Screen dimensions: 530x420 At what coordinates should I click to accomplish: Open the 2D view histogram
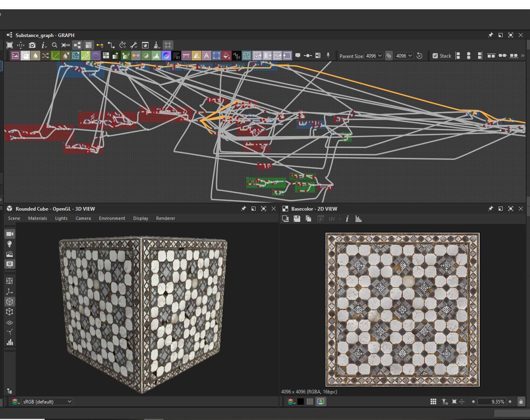click(358, 219)
